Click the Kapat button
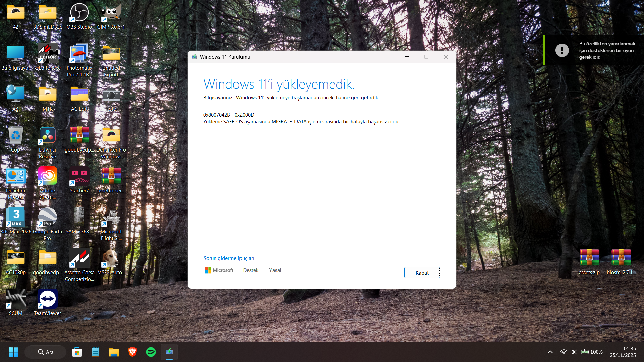 (422, 273)
